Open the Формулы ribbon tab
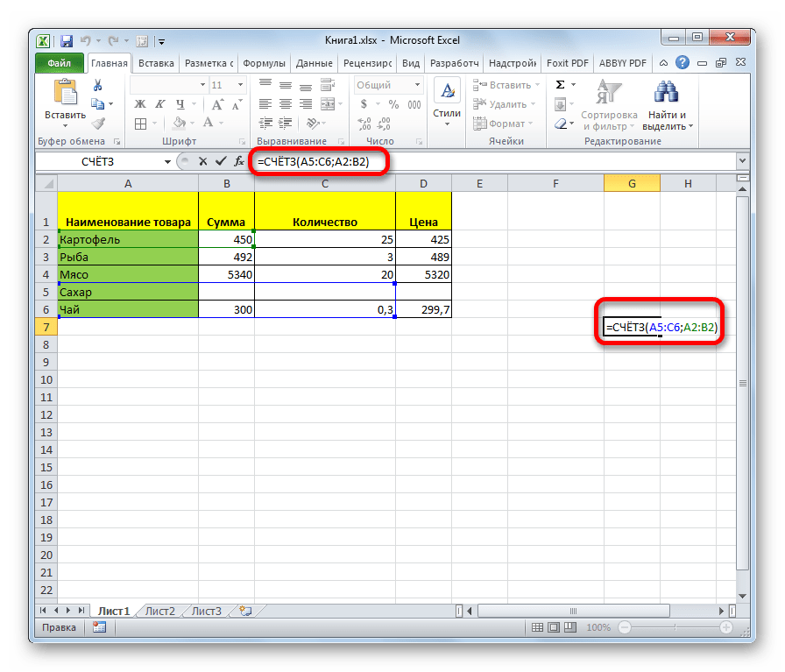The height and width of the screenshot is (672, 785). click(263, 63)
